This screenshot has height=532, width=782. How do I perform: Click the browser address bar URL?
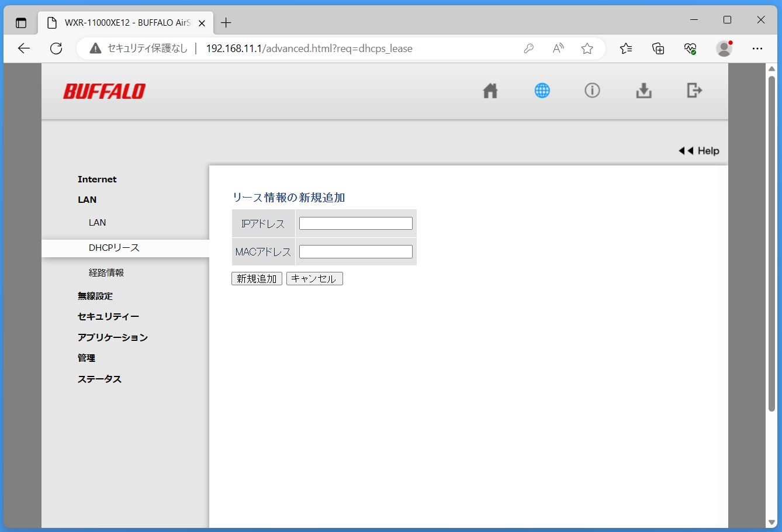point(309,49)
